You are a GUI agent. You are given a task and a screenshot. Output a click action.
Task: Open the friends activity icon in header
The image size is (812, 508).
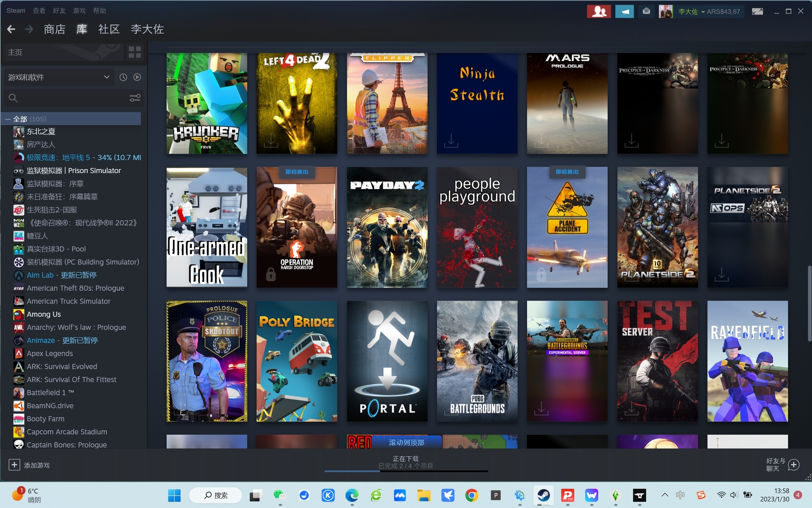coord(599,11)
